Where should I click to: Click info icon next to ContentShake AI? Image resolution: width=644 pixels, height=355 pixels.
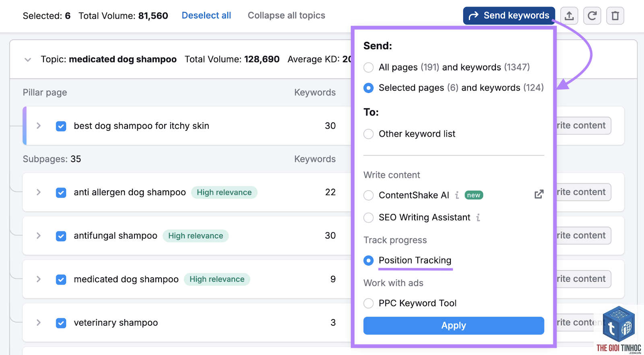[x=457, y=195]
